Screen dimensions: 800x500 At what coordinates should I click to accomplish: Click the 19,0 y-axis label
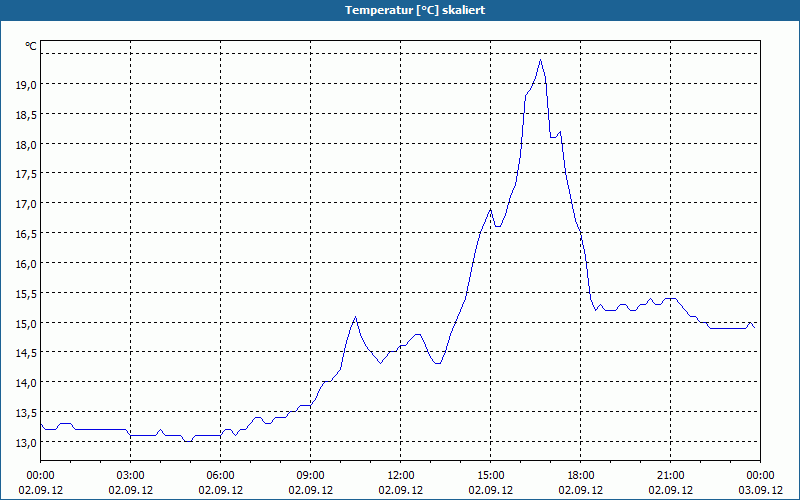(x=27, y=85)
